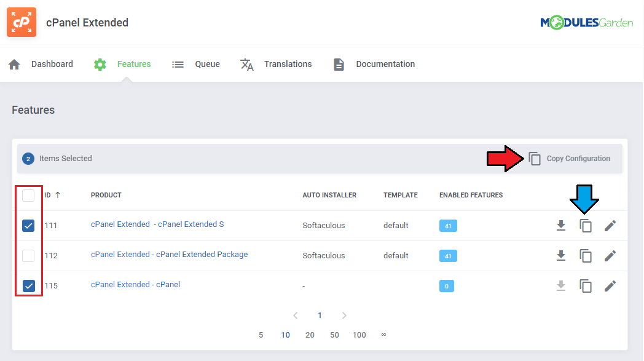Switch to the Documentation tab
This screenshot has height=361, width=644.
click(x=385, y=64)
